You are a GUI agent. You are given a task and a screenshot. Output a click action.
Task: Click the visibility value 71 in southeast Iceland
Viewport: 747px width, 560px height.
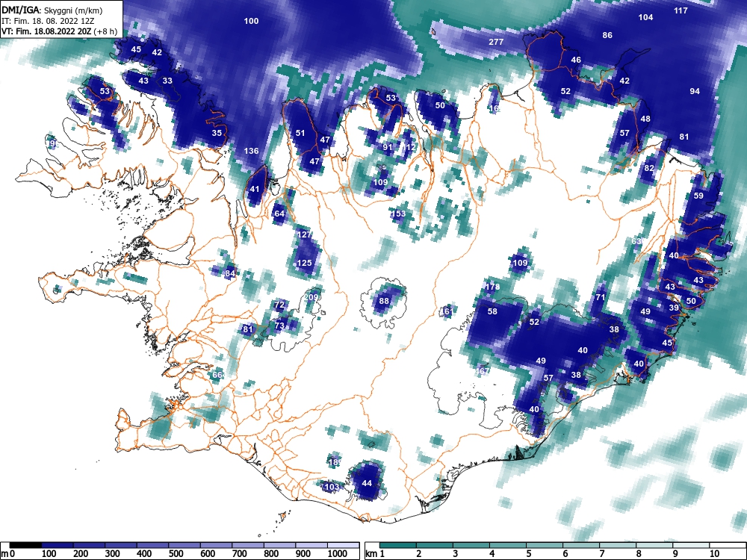pyautogui.click(x=601, y=298)
